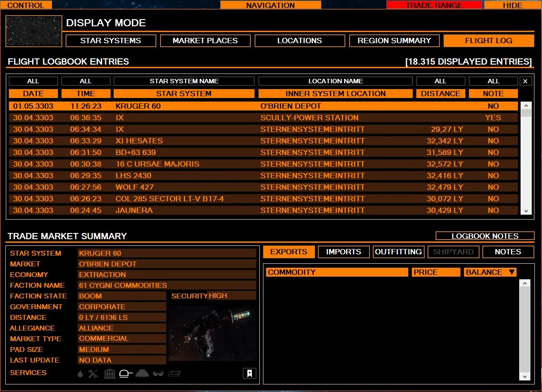This screenshot has width=542, height=392.
Task: Click the Hide button
Action: pyautogui.click(x=513, y=5)
